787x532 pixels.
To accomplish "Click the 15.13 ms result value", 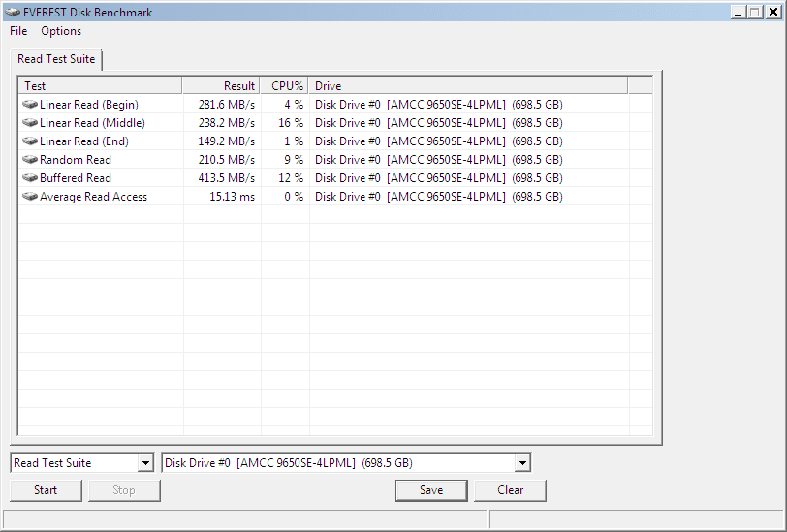I will 232,197.
